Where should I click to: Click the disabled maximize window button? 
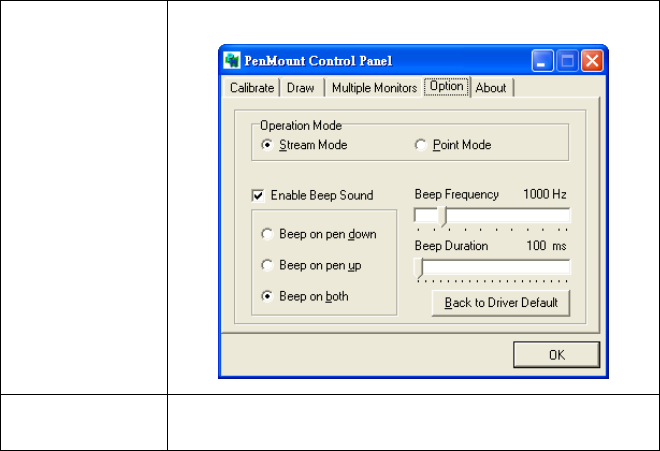(x=567, y=61)
